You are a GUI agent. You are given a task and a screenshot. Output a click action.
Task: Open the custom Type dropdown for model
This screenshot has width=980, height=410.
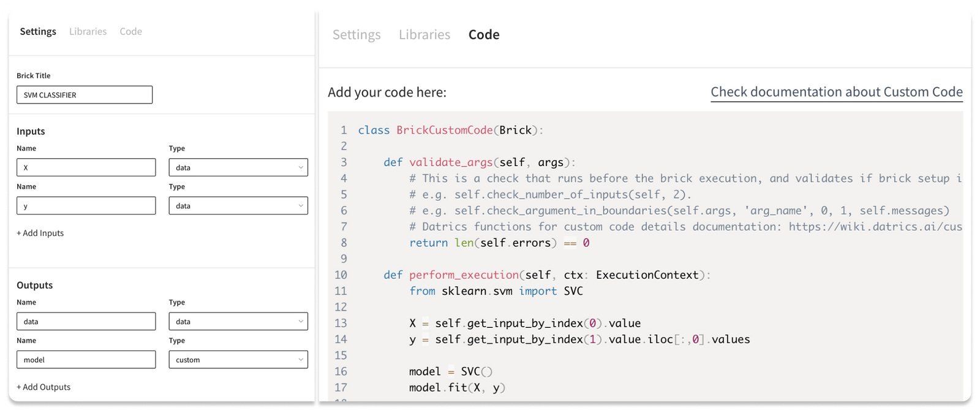[x=238, y=360]
